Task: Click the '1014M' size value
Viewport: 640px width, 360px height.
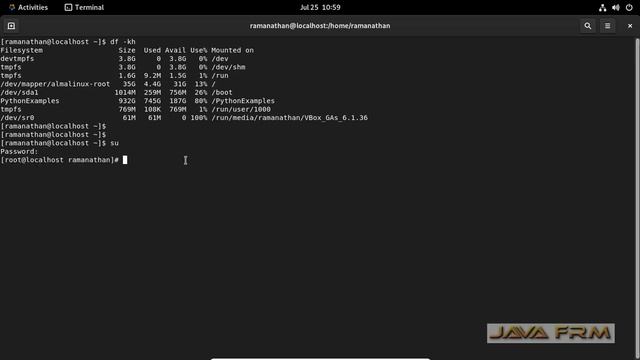Action: [125, 92]
